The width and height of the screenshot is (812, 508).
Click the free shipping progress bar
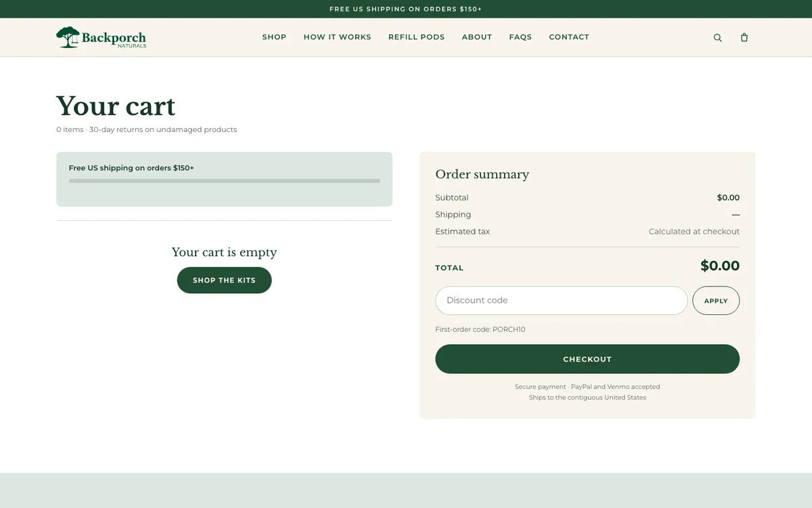click(224, 181)
